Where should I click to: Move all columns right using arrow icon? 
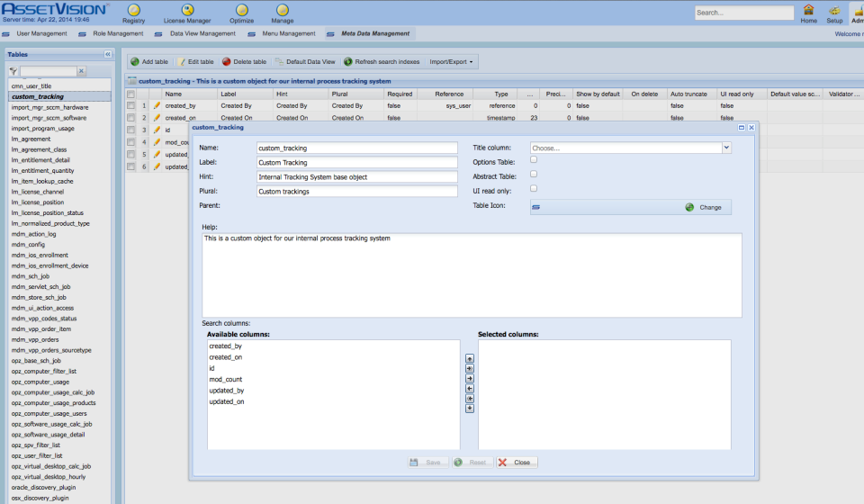[x=470, y=368]
